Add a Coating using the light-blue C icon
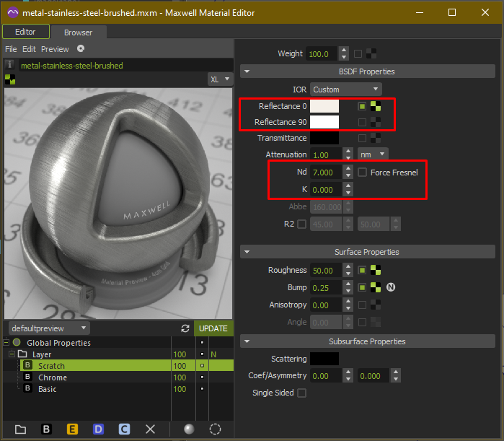504x441 pixels. click(x=124, y=429)
